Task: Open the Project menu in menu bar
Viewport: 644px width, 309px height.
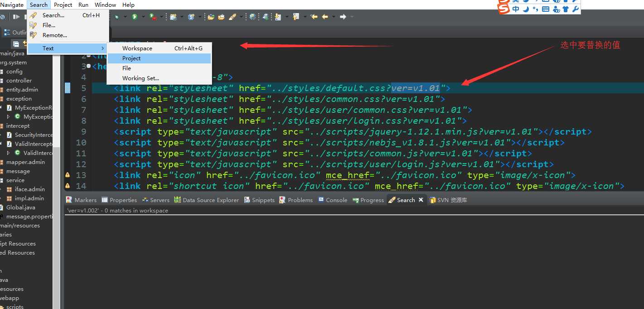Action: (63, 5)
